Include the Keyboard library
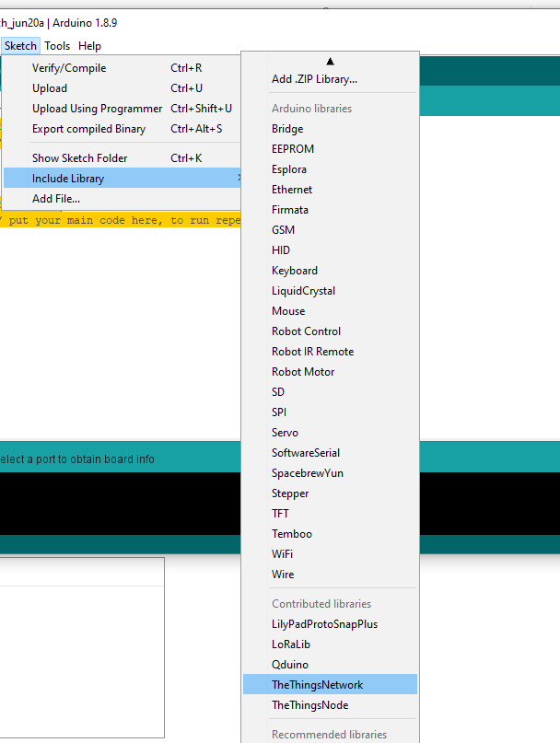Image resolution: width=560 pixels, height=743 pixels. 330,271
